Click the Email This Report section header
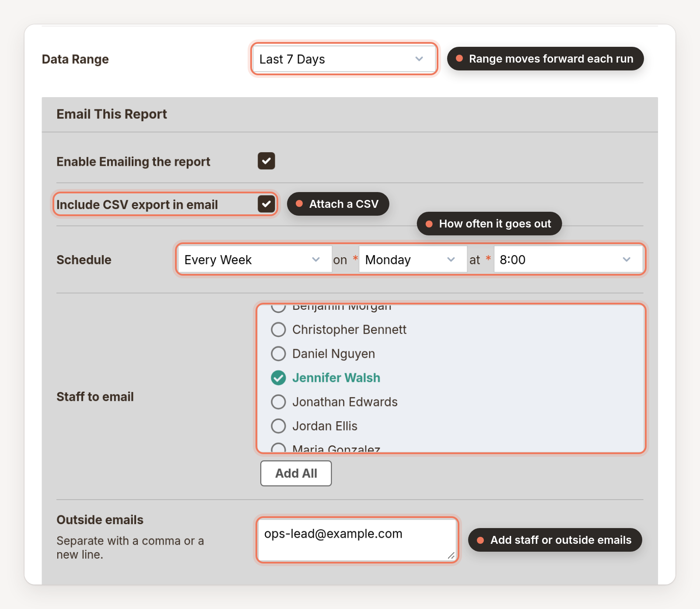 [112, 114]
